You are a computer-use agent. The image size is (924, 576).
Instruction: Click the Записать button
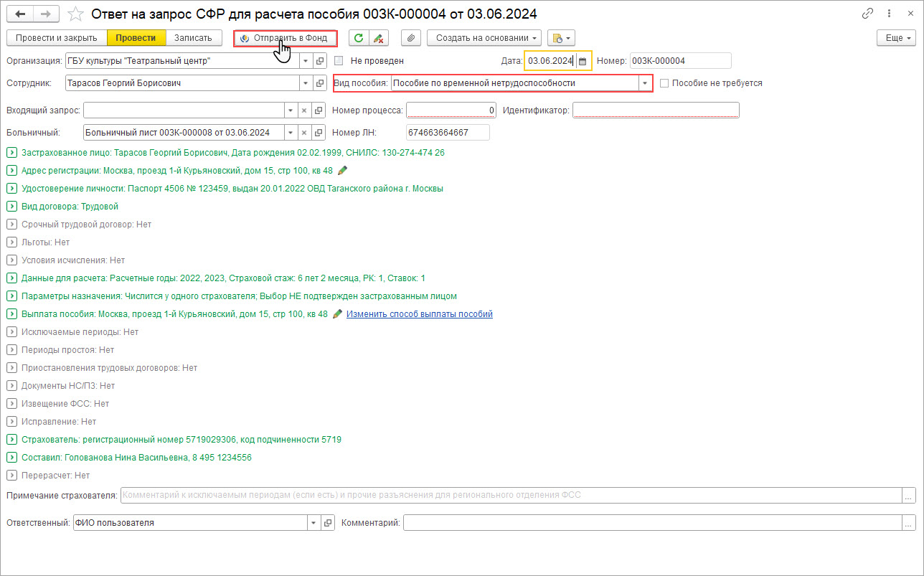point(194,38)
